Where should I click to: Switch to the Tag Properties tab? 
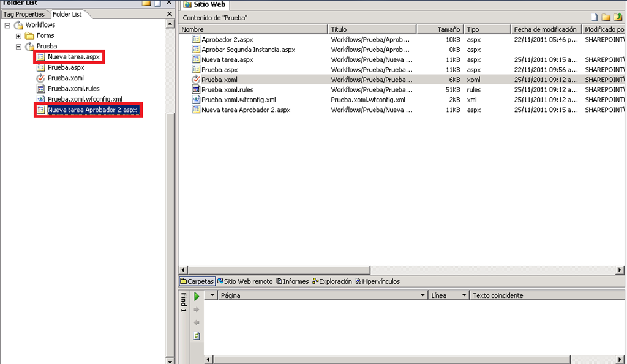click(24, 14)
